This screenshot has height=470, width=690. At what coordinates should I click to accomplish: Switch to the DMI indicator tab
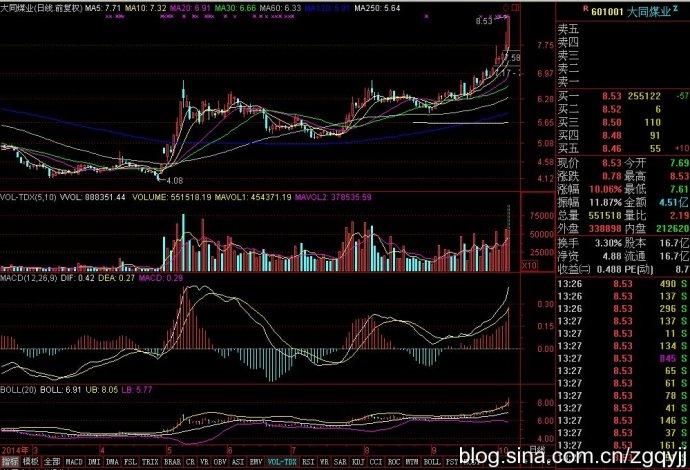click(94, 462)
